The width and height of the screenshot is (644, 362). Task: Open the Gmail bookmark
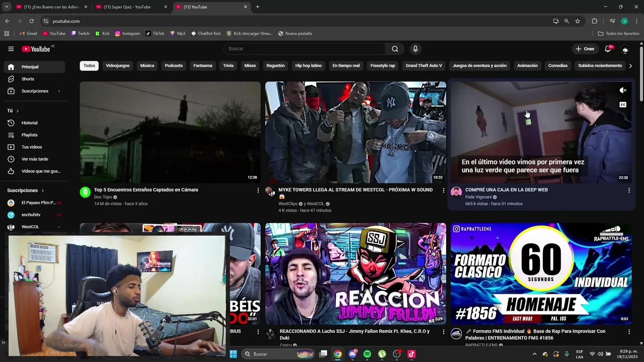tap(28, 34)
